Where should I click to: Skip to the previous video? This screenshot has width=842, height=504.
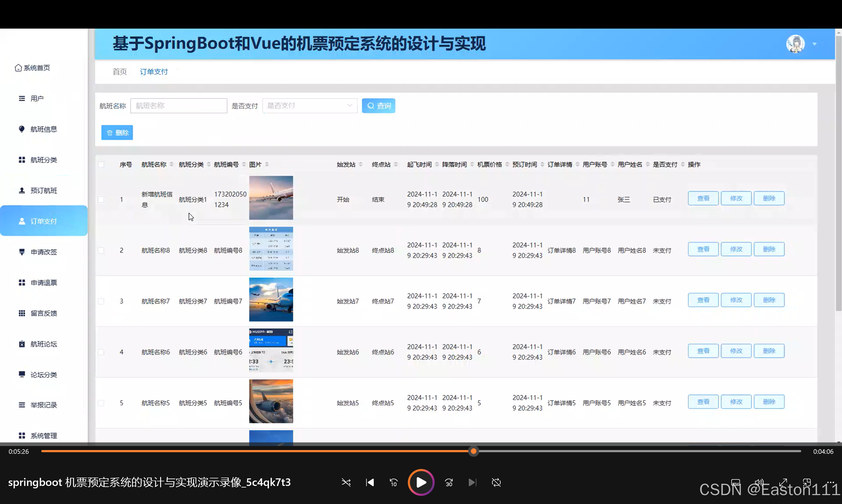(370, 482)
